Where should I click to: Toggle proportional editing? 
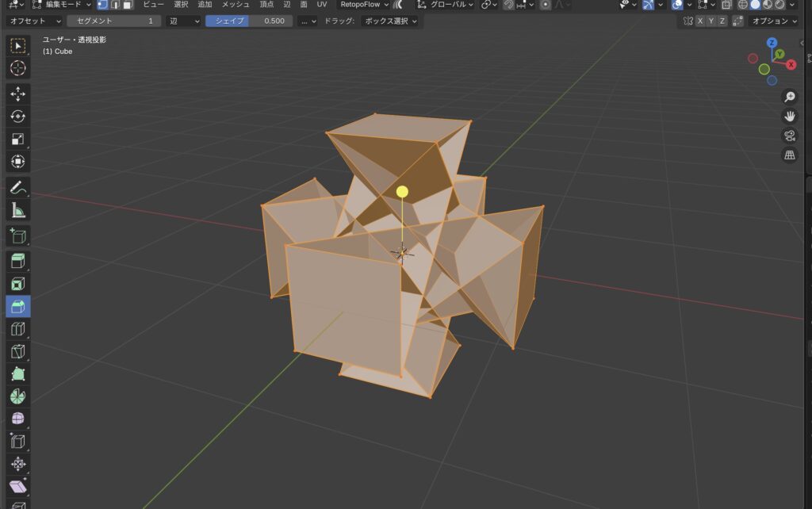[x=546, y=5]
